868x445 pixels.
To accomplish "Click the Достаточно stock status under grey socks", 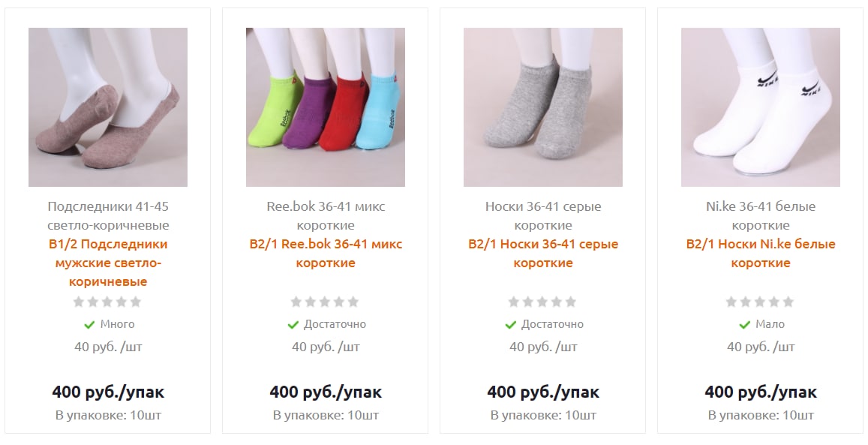I will tap(552, 324).
